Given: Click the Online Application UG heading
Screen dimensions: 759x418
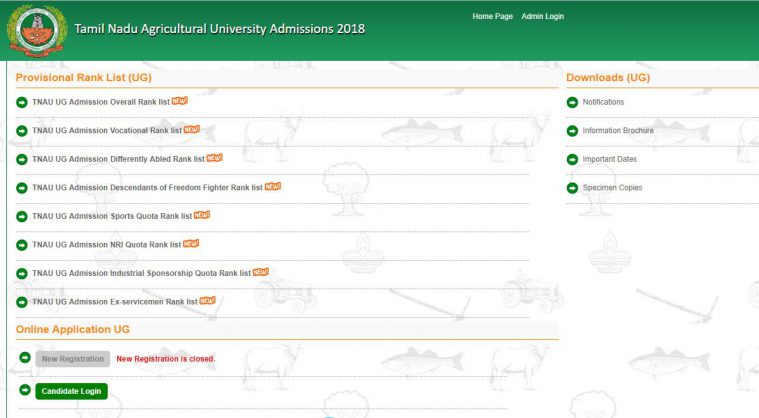Looking at the screenshot, I should pyautogui.click(x=73, y=329).
